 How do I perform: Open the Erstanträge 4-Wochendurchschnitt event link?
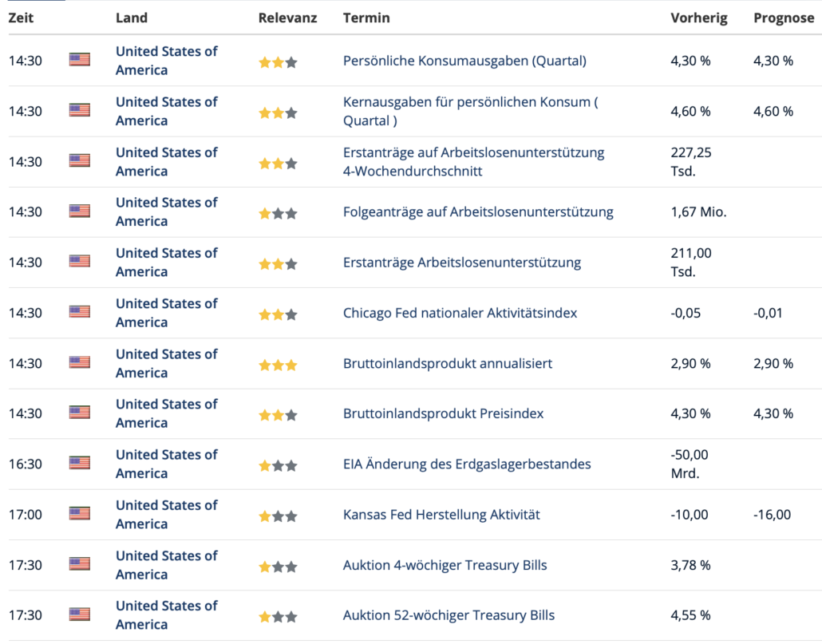pyautogui.click(x=473, y=161)
